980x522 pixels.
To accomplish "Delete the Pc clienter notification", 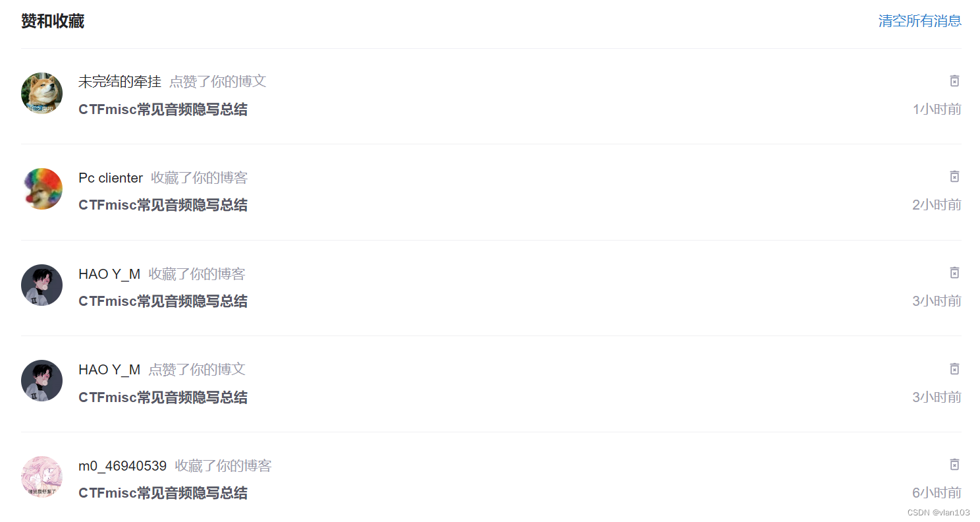I will tap(954, 177).
